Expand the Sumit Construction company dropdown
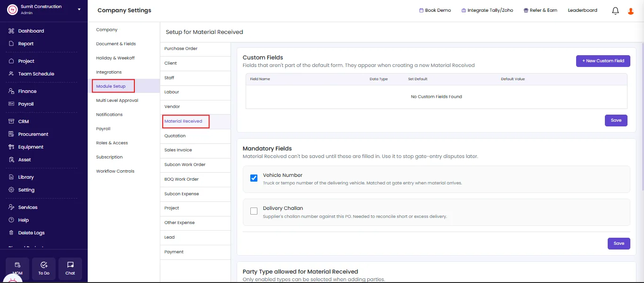Image resolution: width=644 pixels, height=283 pixels. (79, 9)
